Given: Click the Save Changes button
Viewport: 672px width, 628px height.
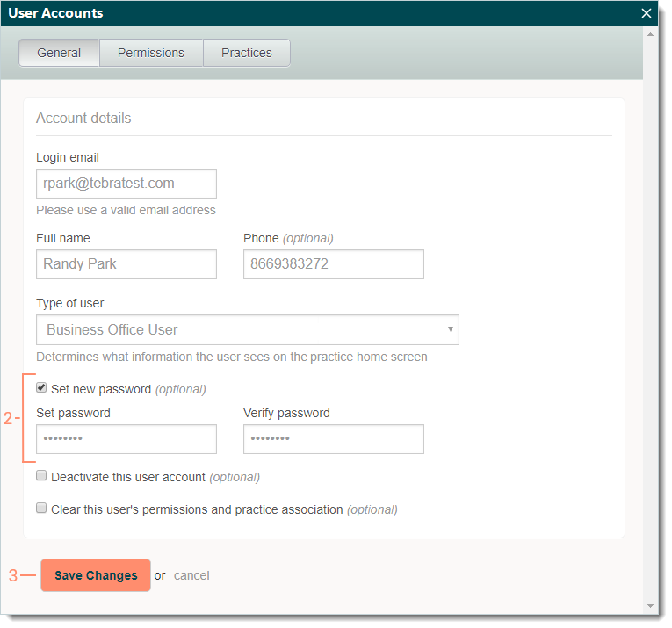Looking at the screenshot, I should tap(96, 575).
